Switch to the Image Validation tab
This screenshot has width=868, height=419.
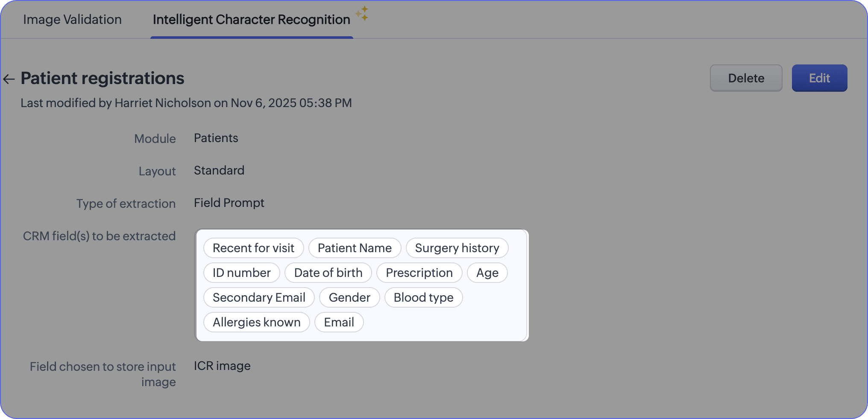(x=72, y=20)
